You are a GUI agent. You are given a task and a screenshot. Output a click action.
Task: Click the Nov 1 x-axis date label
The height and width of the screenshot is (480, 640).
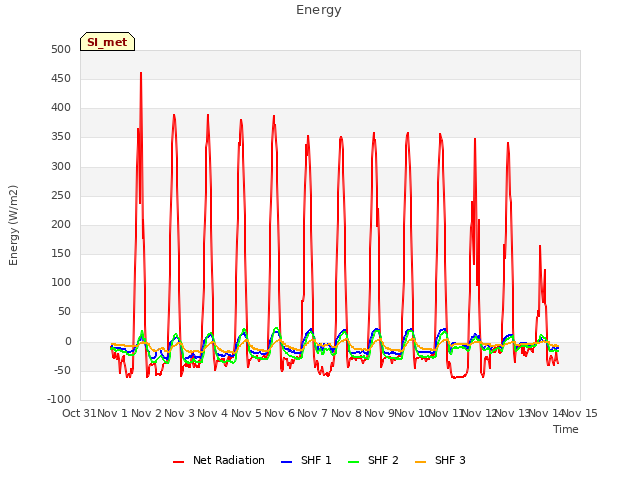[113, 413]
